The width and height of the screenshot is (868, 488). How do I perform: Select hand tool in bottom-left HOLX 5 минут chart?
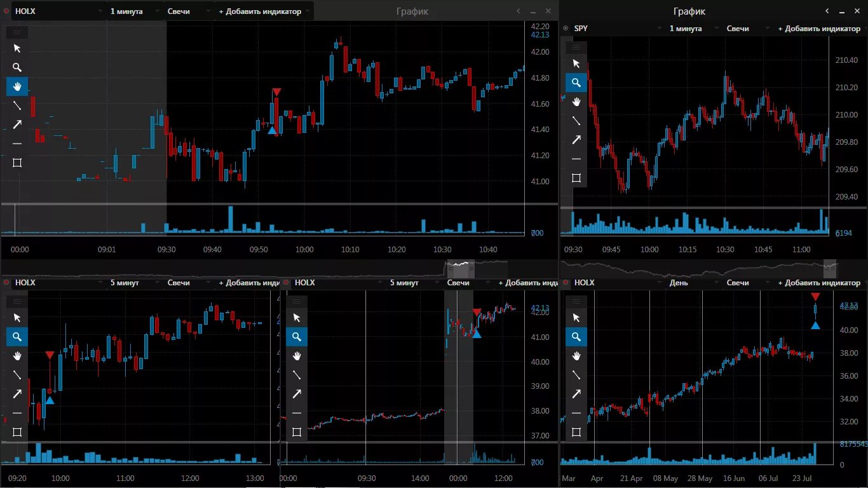pyautogui.click(x=17, y=356)
